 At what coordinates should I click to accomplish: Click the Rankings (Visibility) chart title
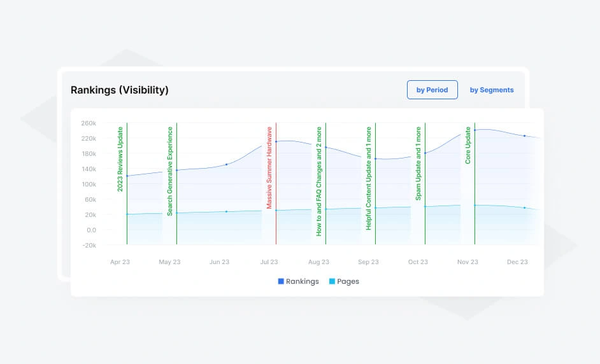[120, 90]
